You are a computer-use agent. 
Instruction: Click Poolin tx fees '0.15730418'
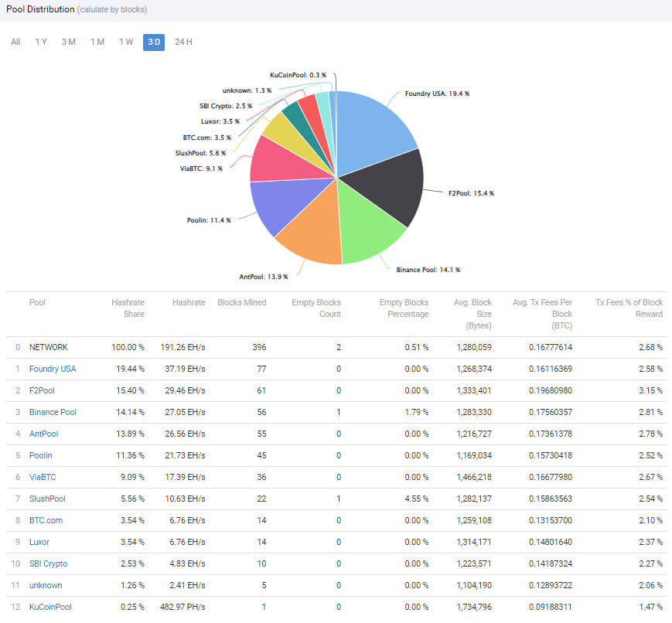551,455
